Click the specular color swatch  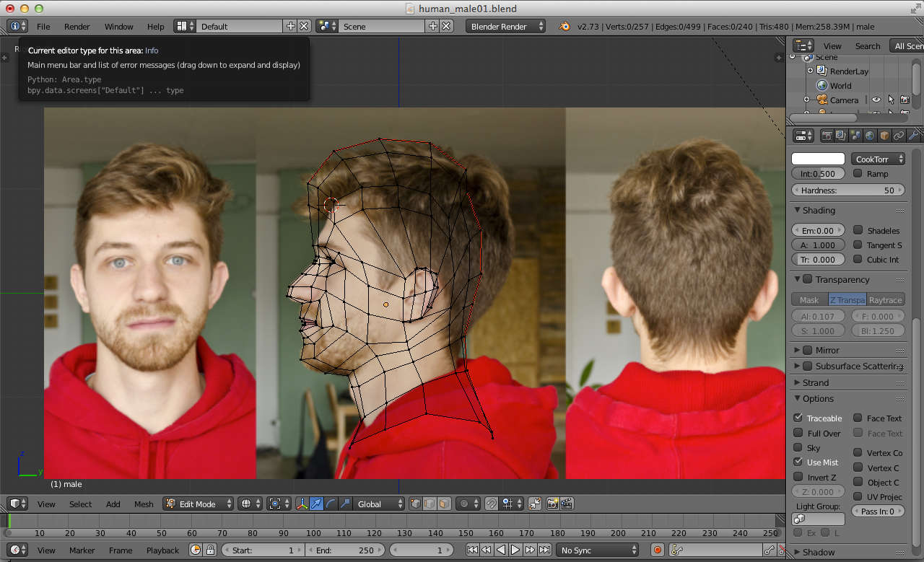coord(818,159)
